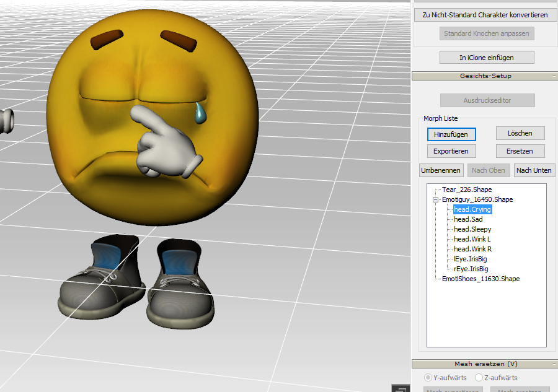Select rEye.IrisBig morph entry
This screenshot has width=558, height=392.
(471, 269)
